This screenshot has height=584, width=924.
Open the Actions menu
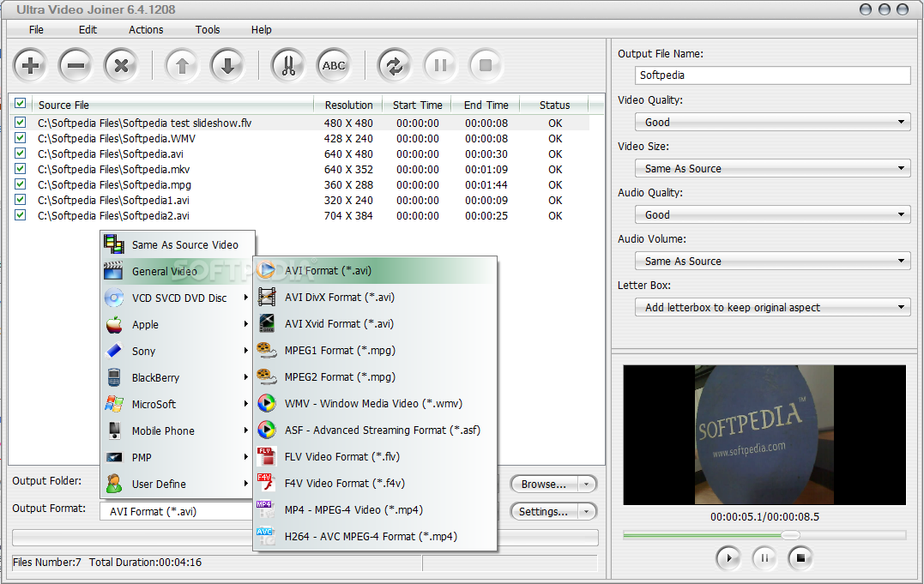click(x=146, y=29)
